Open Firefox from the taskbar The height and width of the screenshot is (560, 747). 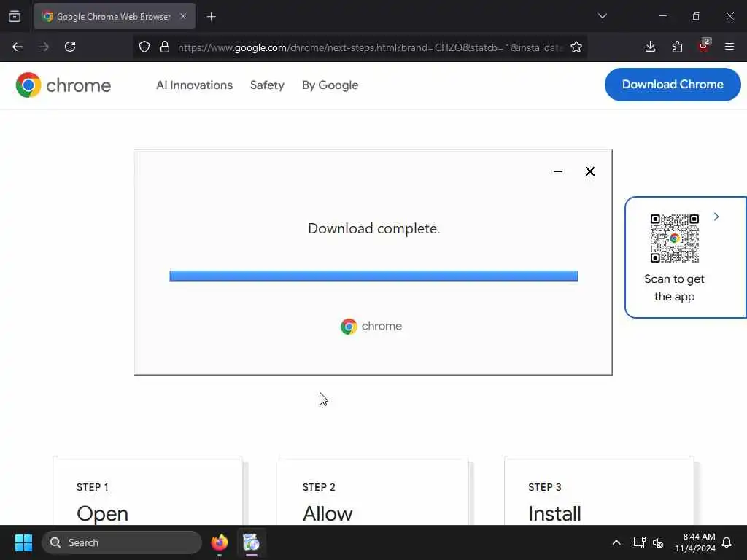(220, 542)
